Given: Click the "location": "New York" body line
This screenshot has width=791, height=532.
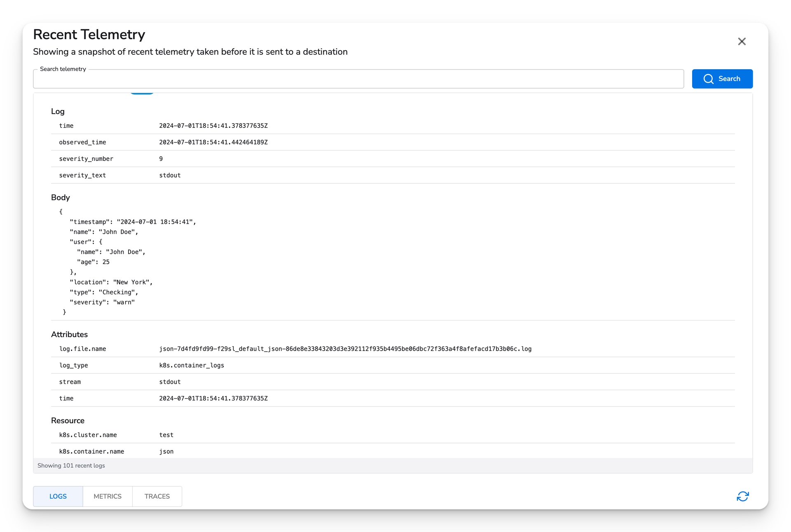Looking at the screenshot, I should tap(111, 282).
